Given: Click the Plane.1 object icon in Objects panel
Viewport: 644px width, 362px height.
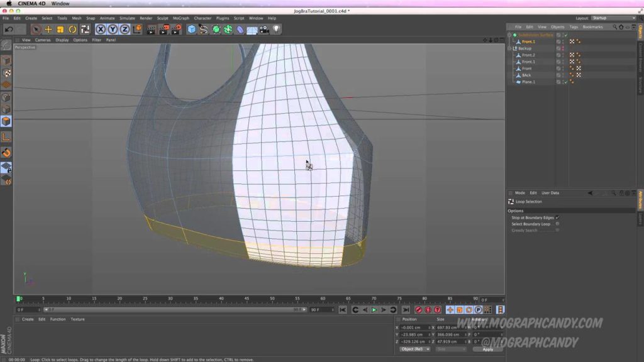Looking at the screenshot, I should 518,82.
